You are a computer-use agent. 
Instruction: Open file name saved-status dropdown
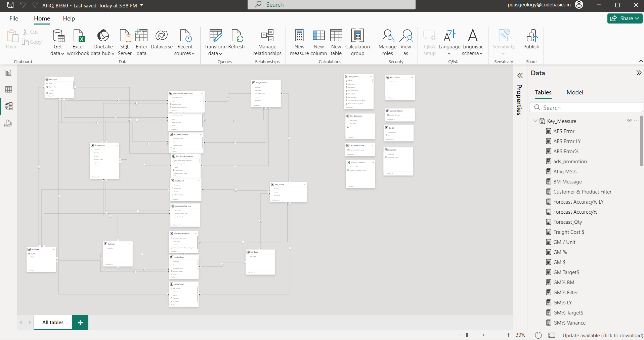click(x=142, y=5)
